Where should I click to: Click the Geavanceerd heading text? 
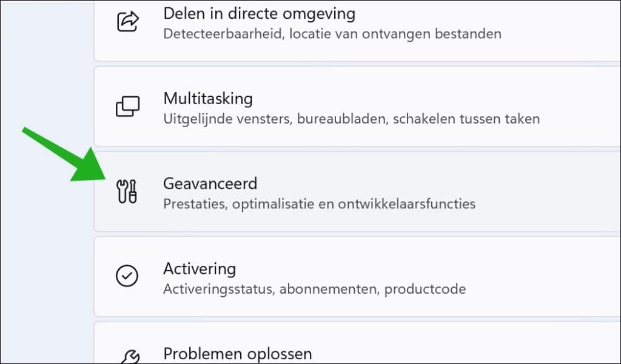(210, 183)
